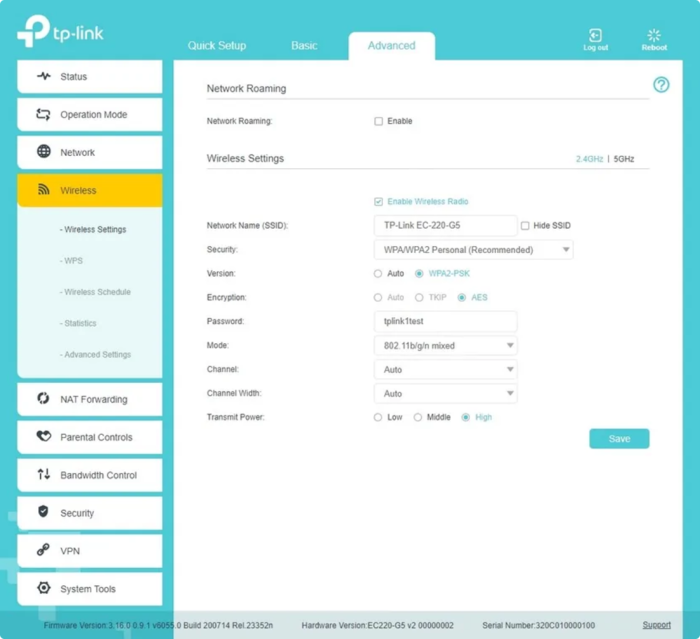Open the Channel Width dropdown
Image resolution: width=700 pixels, height=639 pixels.
446,394
